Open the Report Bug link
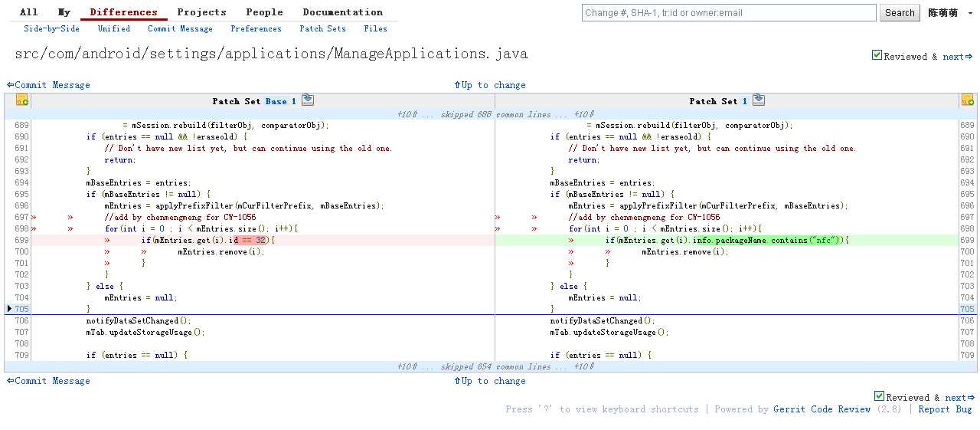 (x=946, y=409)
